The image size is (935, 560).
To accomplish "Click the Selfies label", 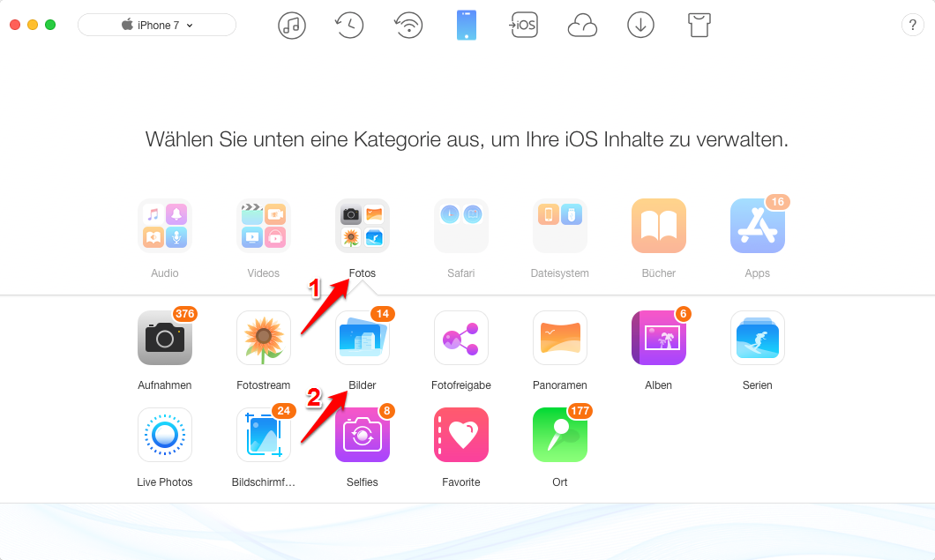I will point(363,482).
